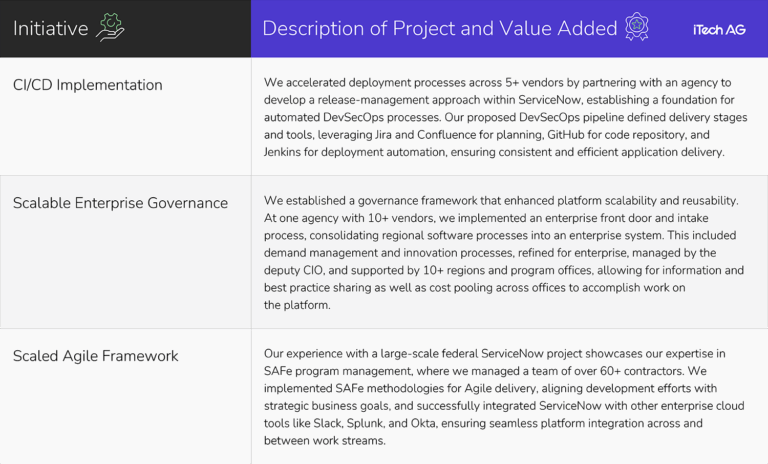The height and width of the screenshot is (464, 768).
Task: Click the Scaled Agile Framework row label
Action: click(95, 356)
